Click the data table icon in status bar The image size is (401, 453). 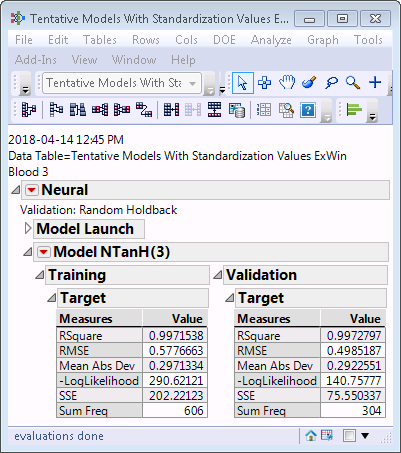(327, 435)
